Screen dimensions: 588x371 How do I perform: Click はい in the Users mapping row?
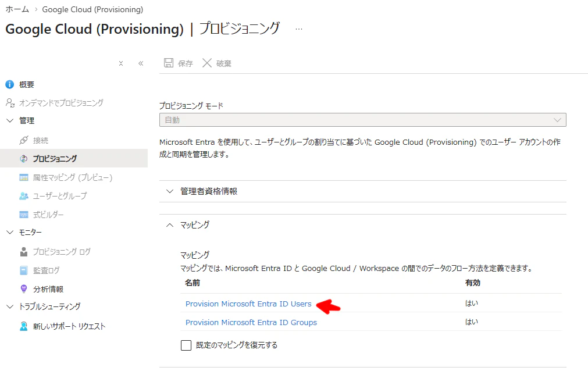point(471,303)
